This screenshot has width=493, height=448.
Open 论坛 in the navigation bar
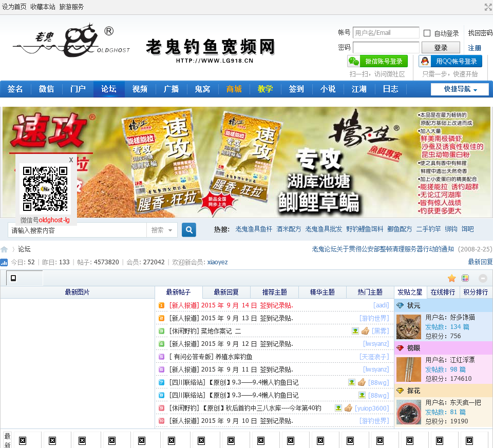click(109, 89)
